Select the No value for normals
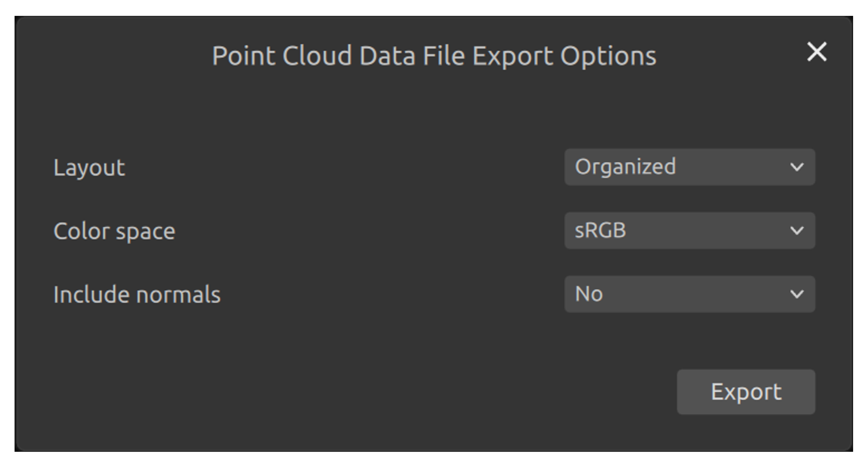868x468 pixels. click(x=589, y=294)
